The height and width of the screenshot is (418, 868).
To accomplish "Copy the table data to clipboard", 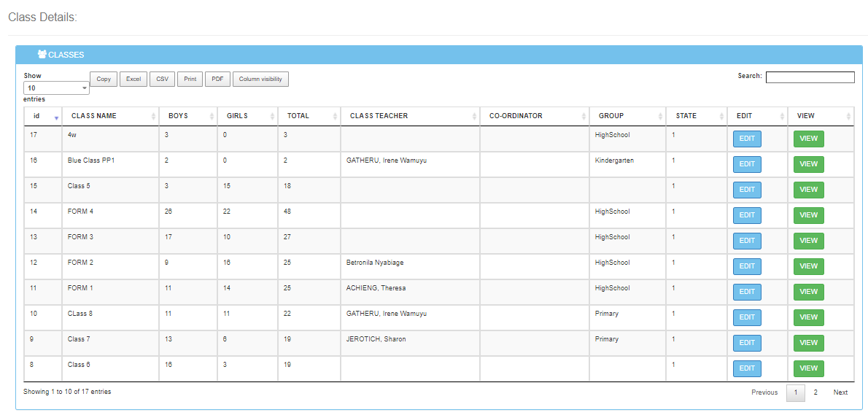I will (x=104, y=79).
